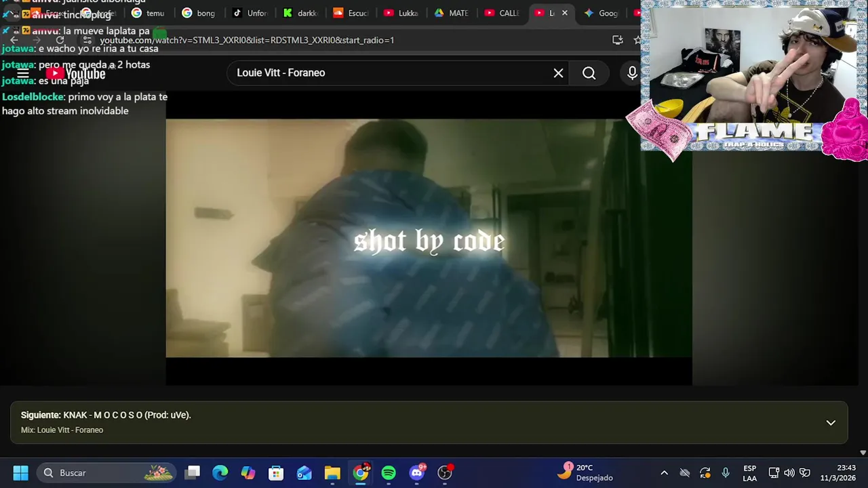The image size is (868, 488).
Task: Open Task View on the taskbar
Action: pyautogui.click(x=193, y=472)
